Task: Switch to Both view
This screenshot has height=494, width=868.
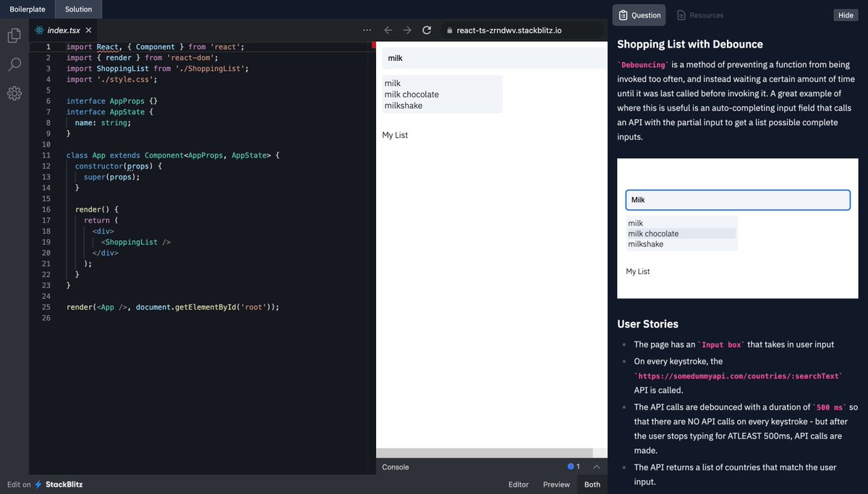Action: click(592, 485)
